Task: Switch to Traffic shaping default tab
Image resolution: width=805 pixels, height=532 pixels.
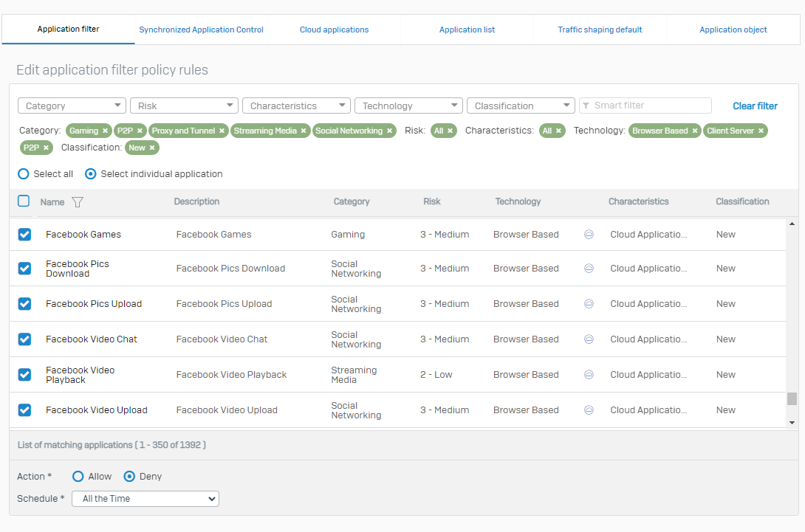Action: tap(600, 30)
